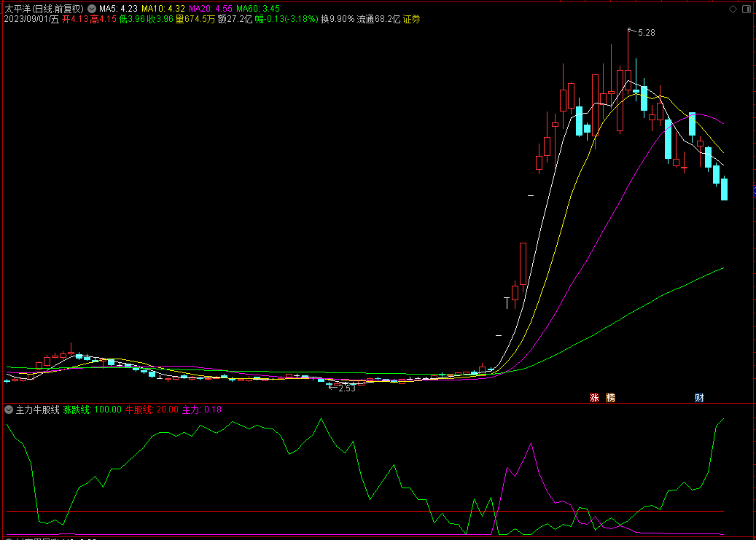Image resolution: width=756 pixels, height=540 pixels.
Task: Click the 2.53 low price label
Action: pos(347,388)
